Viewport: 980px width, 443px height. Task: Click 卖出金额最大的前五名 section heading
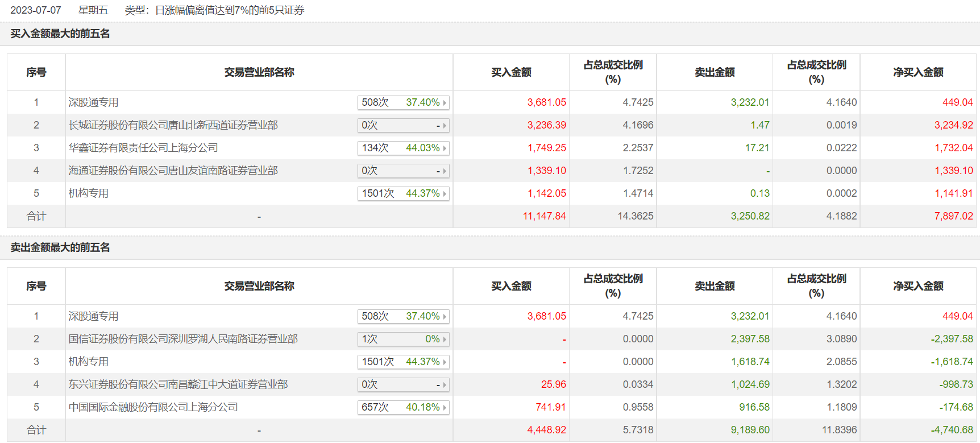[60, 247]
